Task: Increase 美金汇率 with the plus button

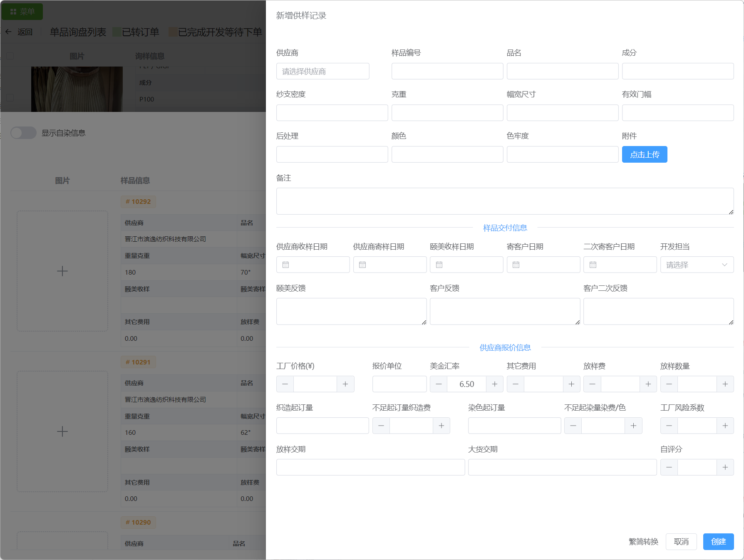Action: [494, 384]
